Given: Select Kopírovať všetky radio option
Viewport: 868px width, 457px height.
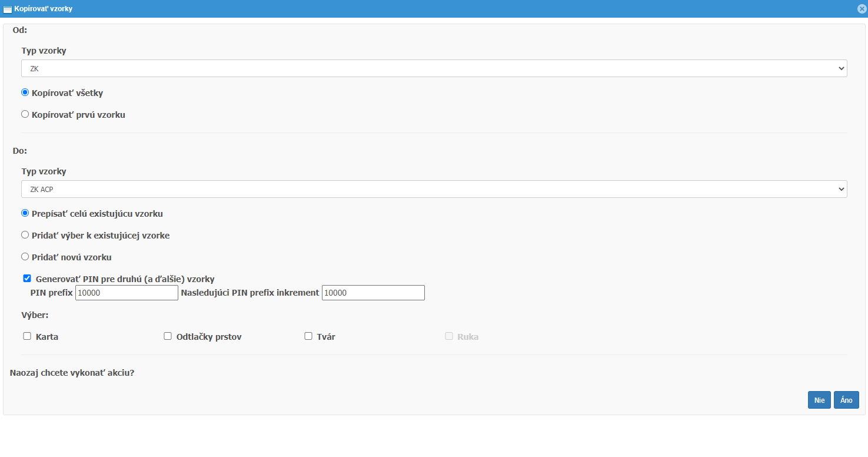Looking at the screenshot, I should pyautogui.click(x=25, y=92).
